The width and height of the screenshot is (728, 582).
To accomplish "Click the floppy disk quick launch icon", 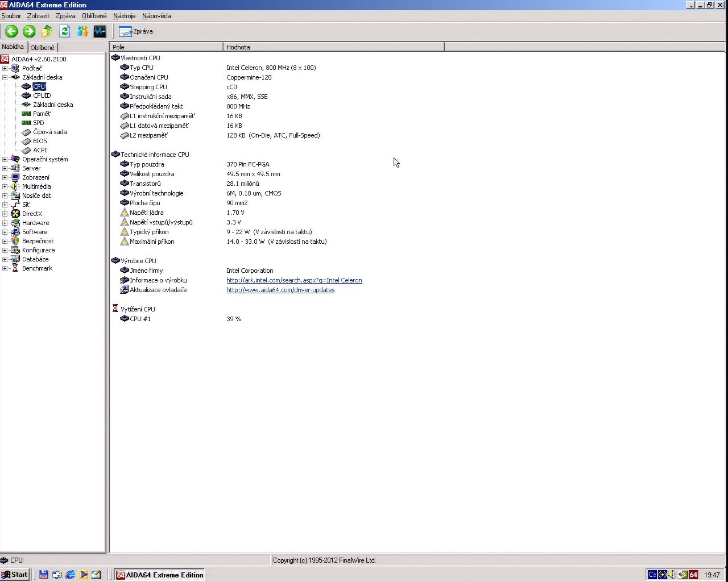I will click(43, 575).
